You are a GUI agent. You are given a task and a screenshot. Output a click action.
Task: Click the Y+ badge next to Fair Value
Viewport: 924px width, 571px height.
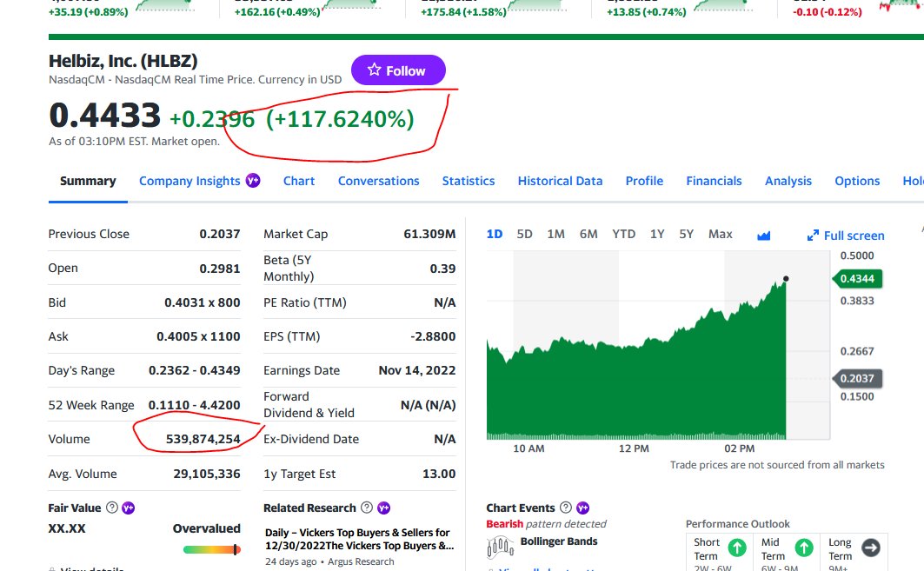click(128, 508)
